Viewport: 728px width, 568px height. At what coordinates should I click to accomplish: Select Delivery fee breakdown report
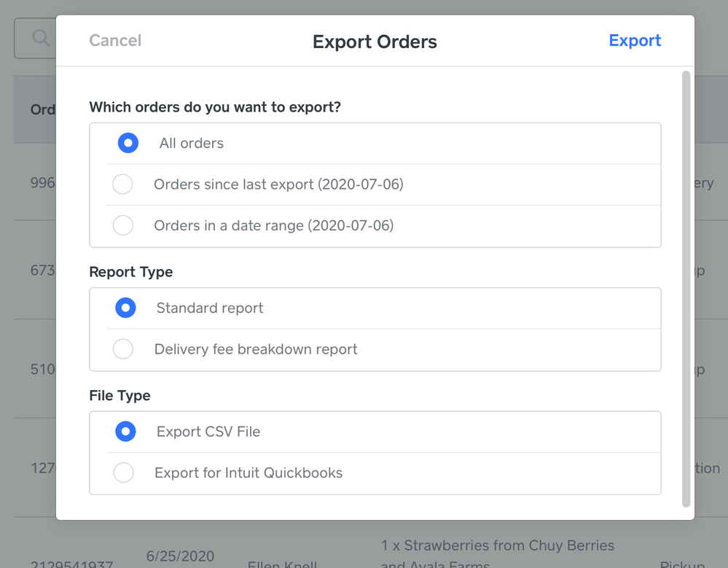click(x=122, y=350)
